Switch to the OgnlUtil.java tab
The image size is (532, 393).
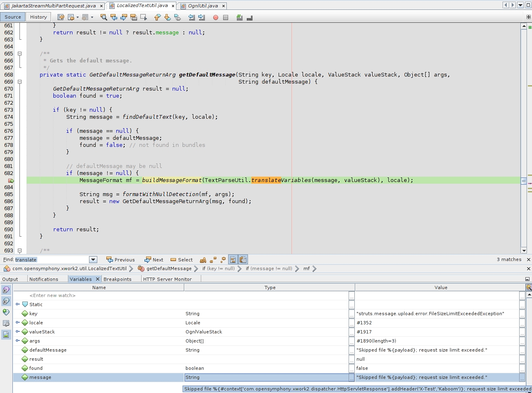(202, 6)
